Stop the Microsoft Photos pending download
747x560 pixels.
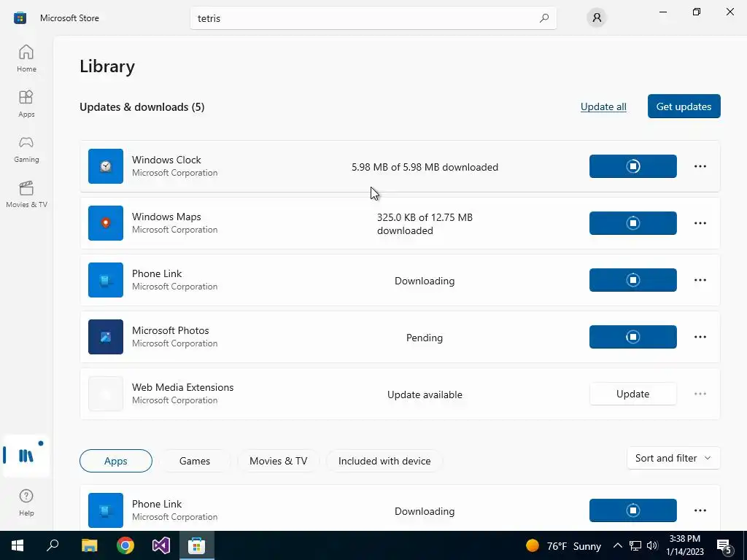pos(632,337)
